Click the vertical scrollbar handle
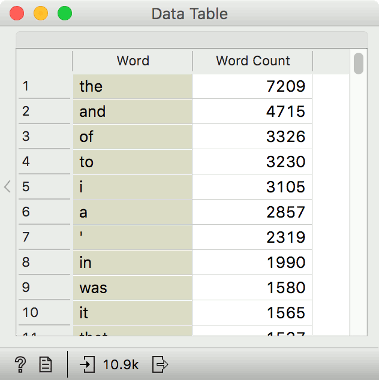The width and height of the screenshot is (379, 380). pos(359,63)
